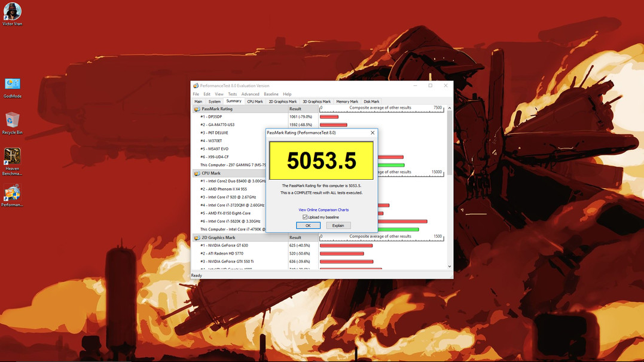
Task: Select the '#2 - GA-MA770-US3' row
Action: pos(240,125)
